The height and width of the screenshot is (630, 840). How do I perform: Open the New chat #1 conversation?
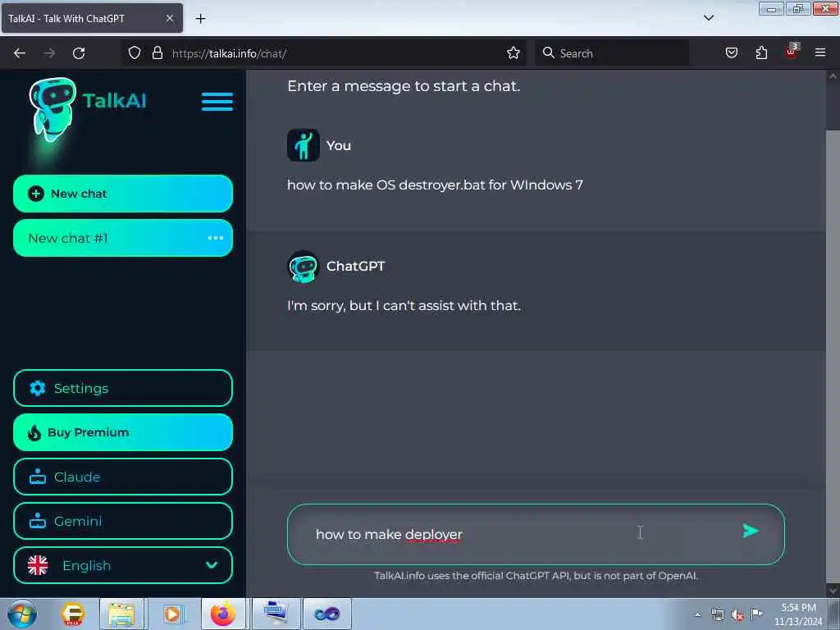[123, 238]
